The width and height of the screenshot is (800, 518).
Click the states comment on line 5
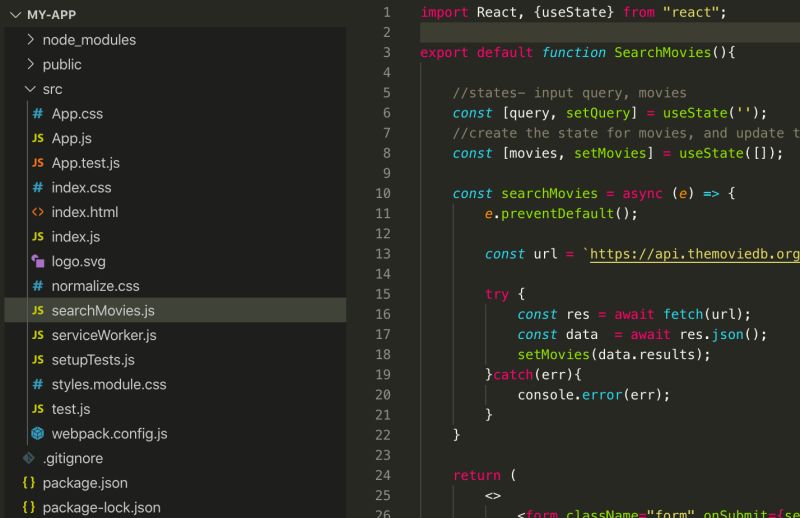tap(569, 93)
